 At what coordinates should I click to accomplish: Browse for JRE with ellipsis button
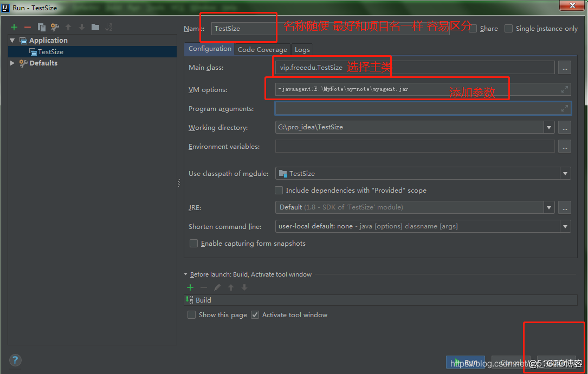coord(565,207)
